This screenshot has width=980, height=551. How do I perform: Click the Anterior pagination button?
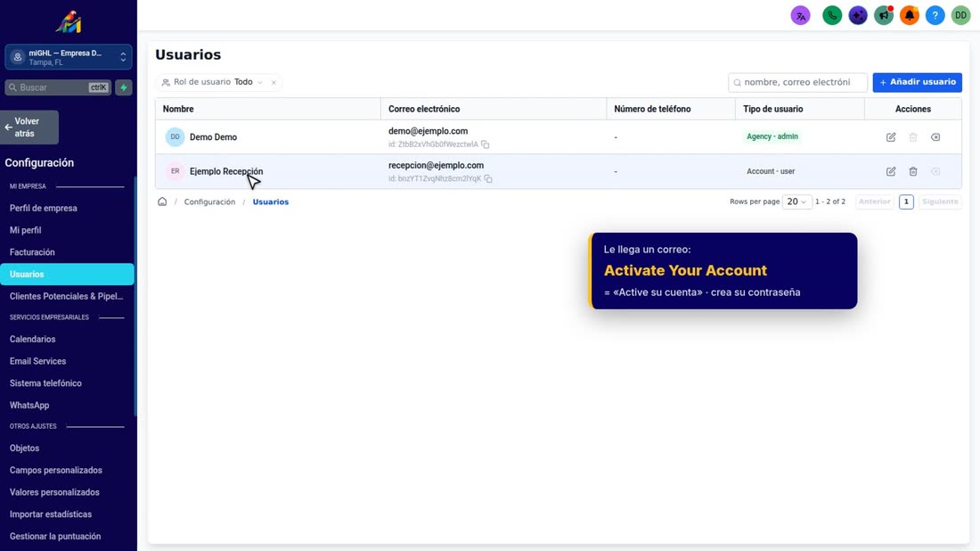click(x=874, y=201)
